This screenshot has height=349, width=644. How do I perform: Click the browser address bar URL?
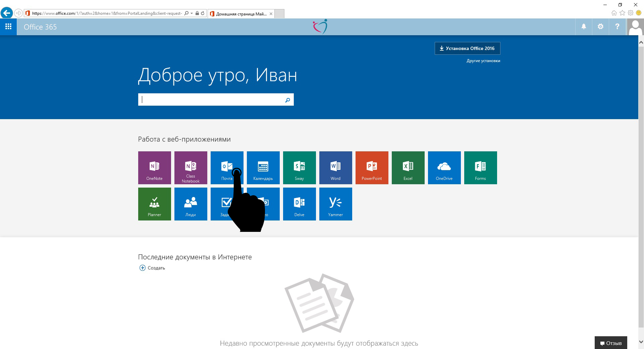pyautogui.click(x=107, y=13)
